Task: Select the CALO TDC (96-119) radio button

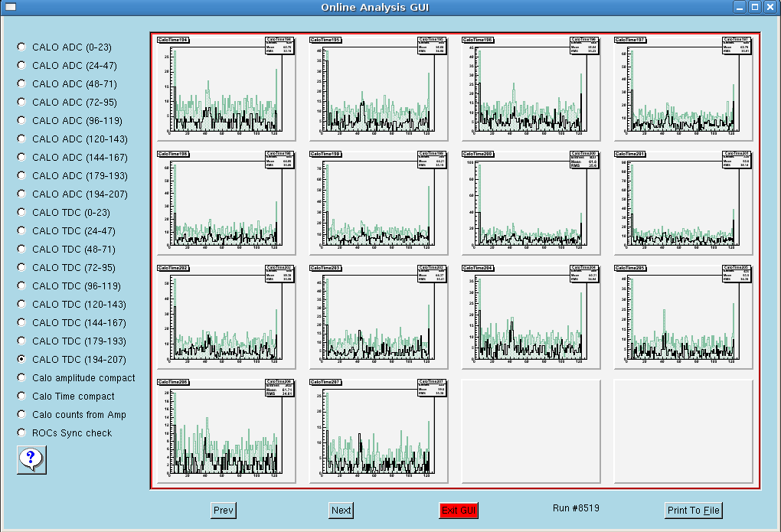Action: tap(21, 286)
